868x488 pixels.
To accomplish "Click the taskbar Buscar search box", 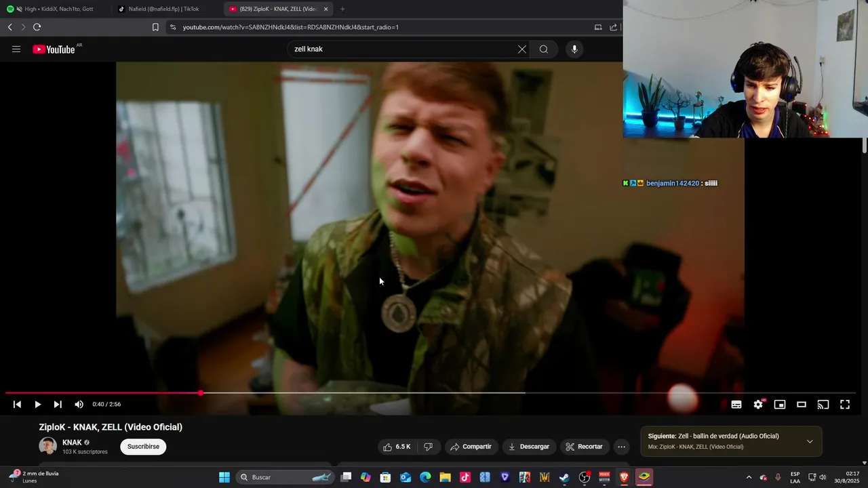I will click(285, 477).
